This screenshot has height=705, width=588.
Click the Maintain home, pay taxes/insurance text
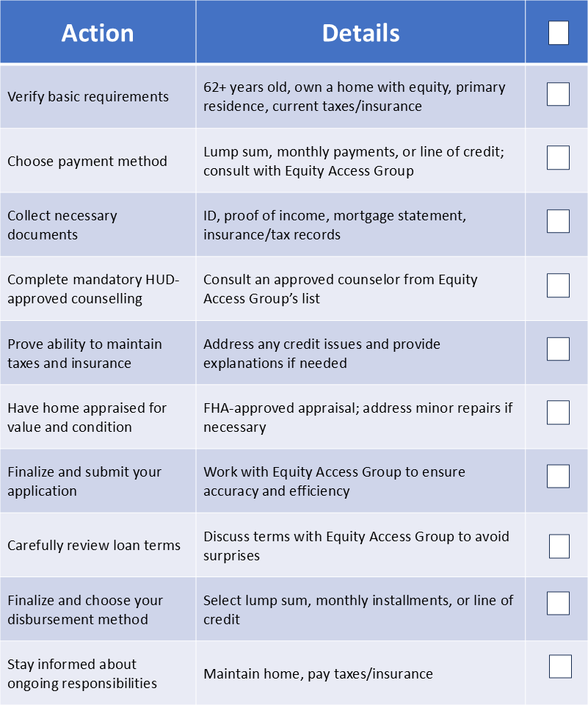[x=318, y=673]
